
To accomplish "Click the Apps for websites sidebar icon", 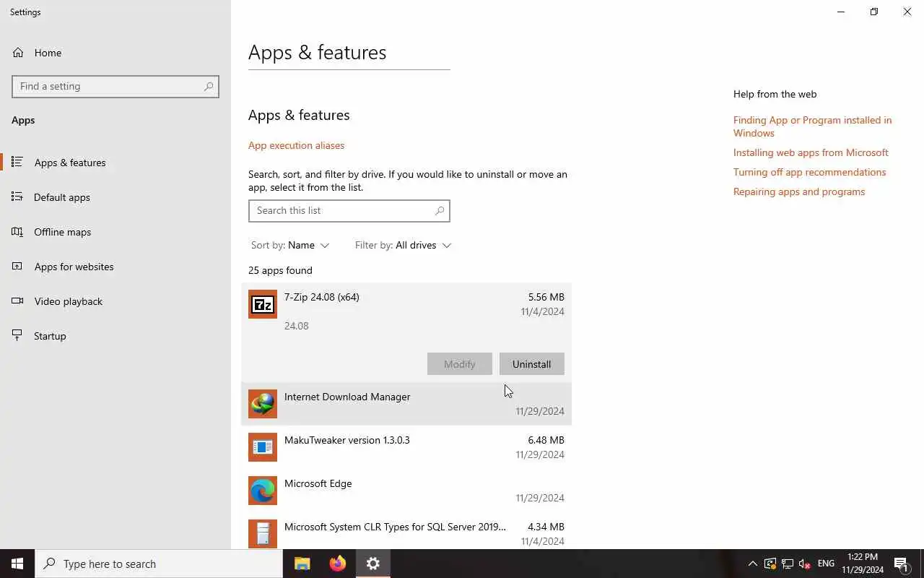I will [17, 267].
